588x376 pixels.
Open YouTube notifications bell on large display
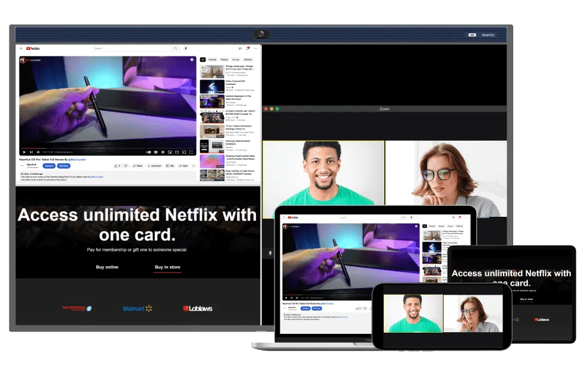pos(248,48)
